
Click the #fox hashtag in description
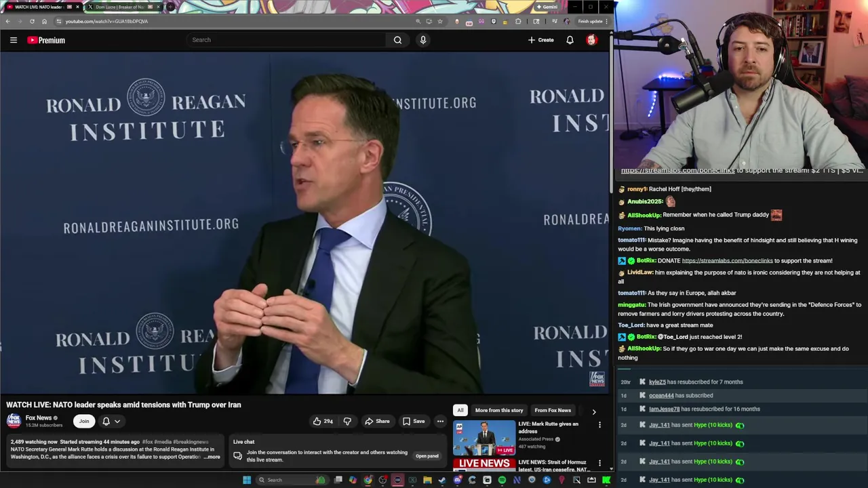click(x=148, y=442)
